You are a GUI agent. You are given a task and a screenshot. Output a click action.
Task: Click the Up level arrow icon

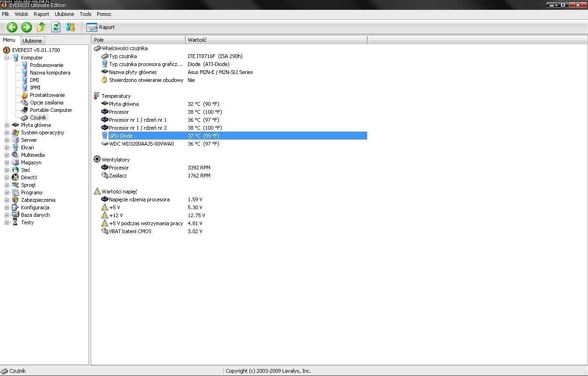pos(41,27)
